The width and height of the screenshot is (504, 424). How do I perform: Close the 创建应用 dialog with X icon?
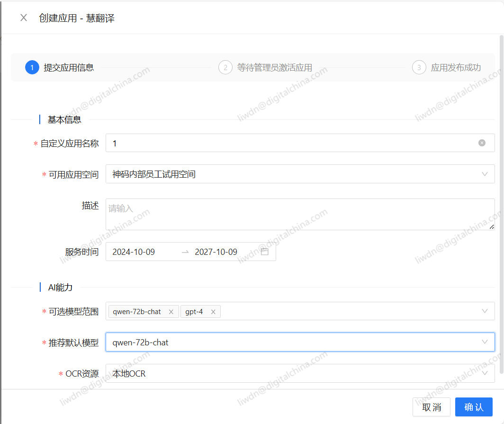(x=24, y=18)
